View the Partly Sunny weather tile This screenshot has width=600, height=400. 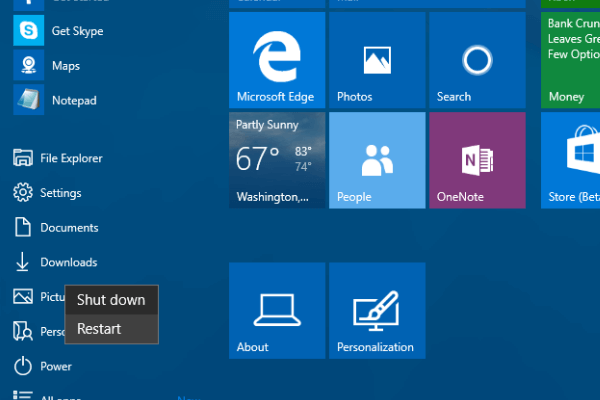tap(277, 160)
